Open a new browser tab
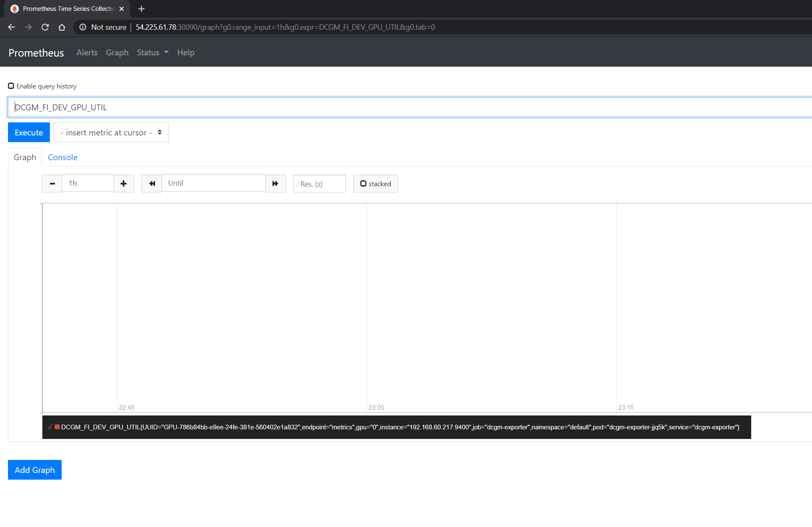Screen dimensions: 812x527 (x=141, y=9)
